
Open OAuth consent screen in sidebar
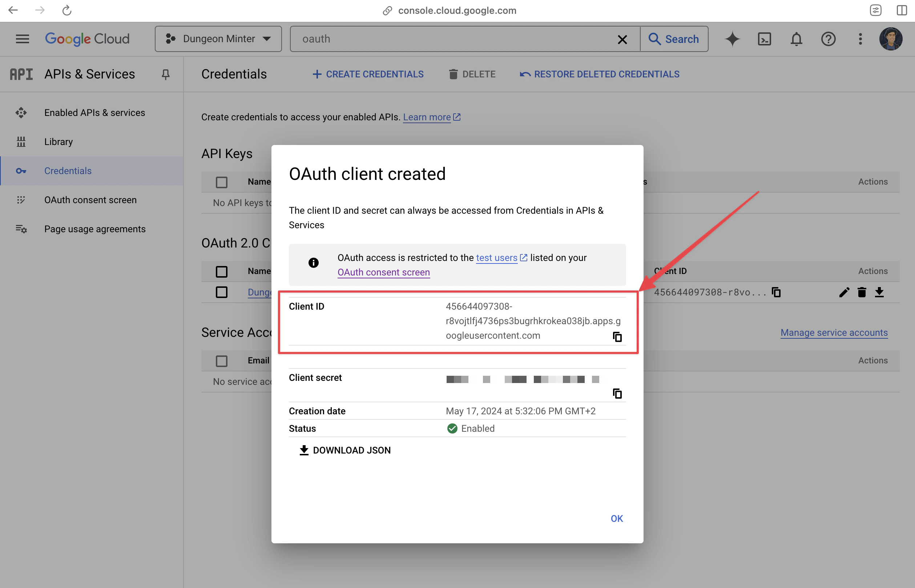click(90, 200)
